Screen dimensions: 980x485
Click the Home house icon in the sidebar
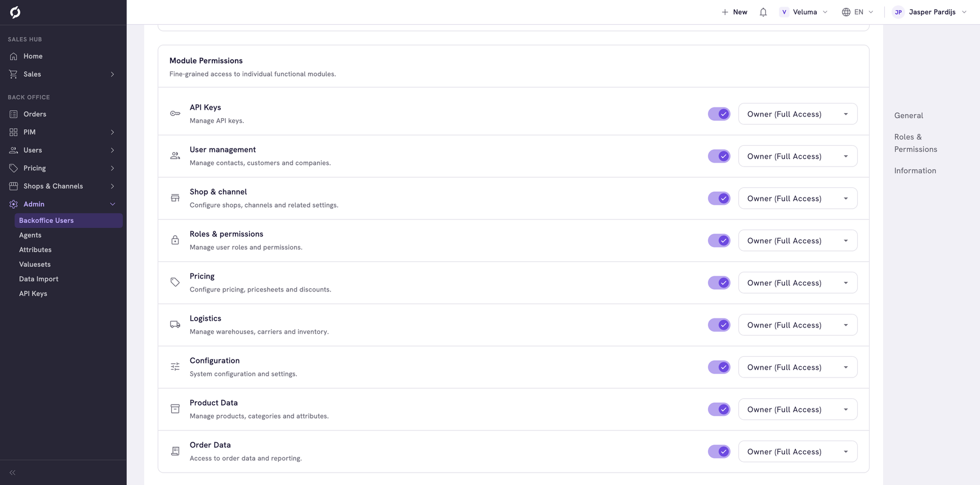(14, 56)
